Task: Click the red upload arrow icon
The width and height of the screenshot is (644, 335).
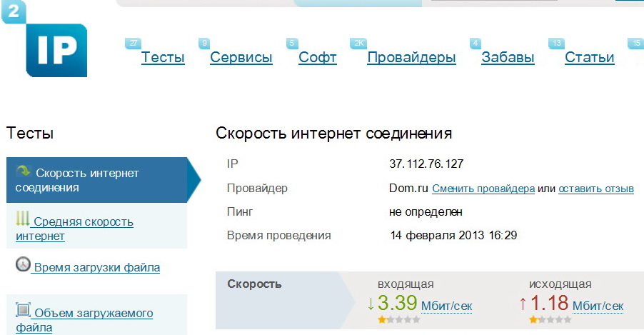Action: 523,304
